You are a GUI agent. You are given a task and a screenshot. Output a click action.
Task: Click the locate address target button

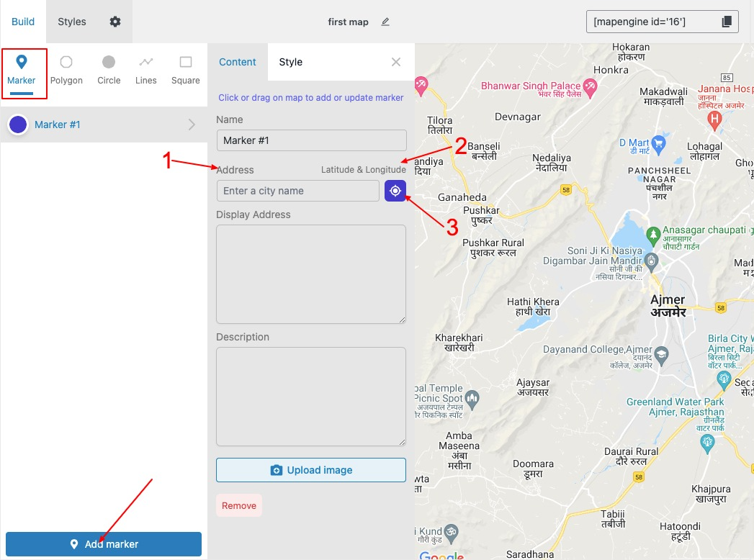click(395, 191)
